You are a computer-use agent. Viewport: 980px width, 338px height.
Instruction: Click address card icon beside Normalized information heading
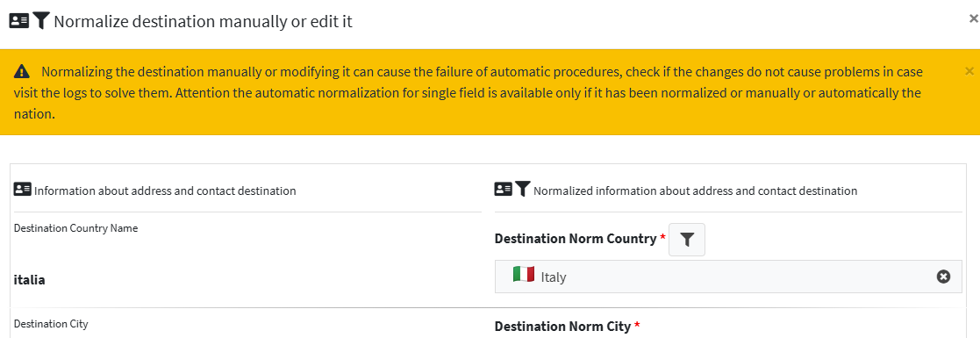click(x=503, y=189)
